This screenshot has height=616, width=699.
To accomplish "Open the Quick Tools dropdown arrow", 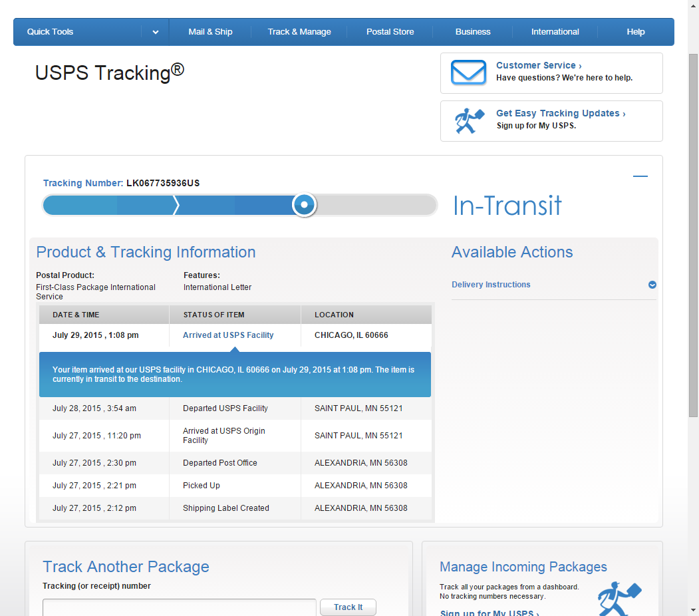I will tap(155, 32).
